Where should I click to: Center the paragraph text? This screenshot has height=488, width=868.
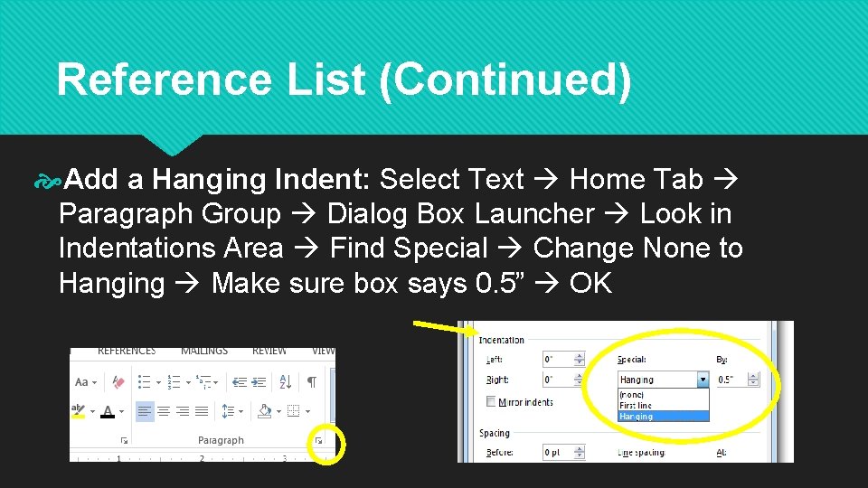(x=164, y=411)
